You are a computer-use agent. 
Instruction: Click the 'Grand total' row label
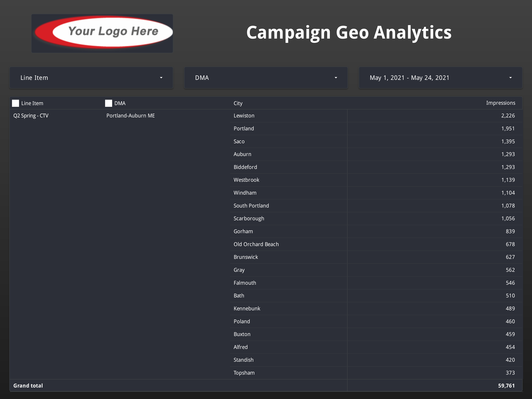click(x=28, y=386)
